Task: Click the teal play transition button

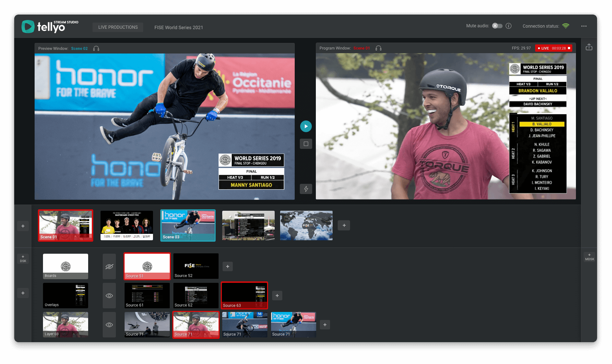Action: coord(306,126)
